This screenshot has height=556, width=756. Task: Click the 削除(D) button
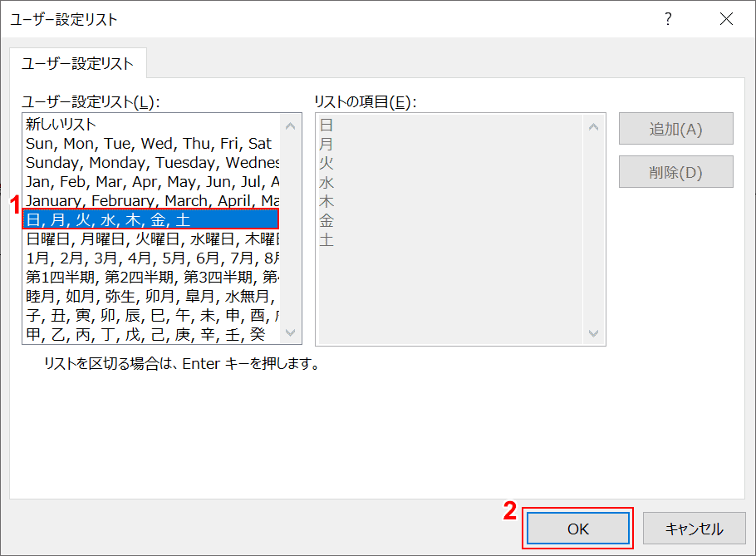(676, 172)
